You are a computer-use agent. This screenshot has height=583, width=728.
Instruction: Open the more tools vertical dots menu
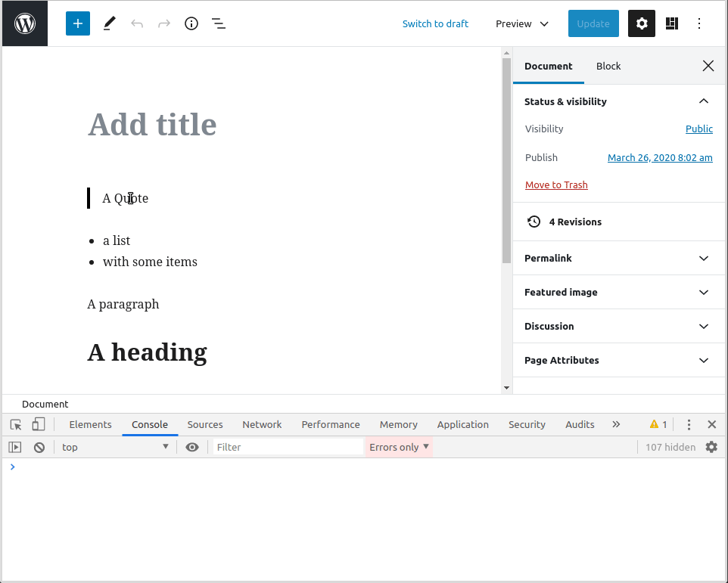699,23
